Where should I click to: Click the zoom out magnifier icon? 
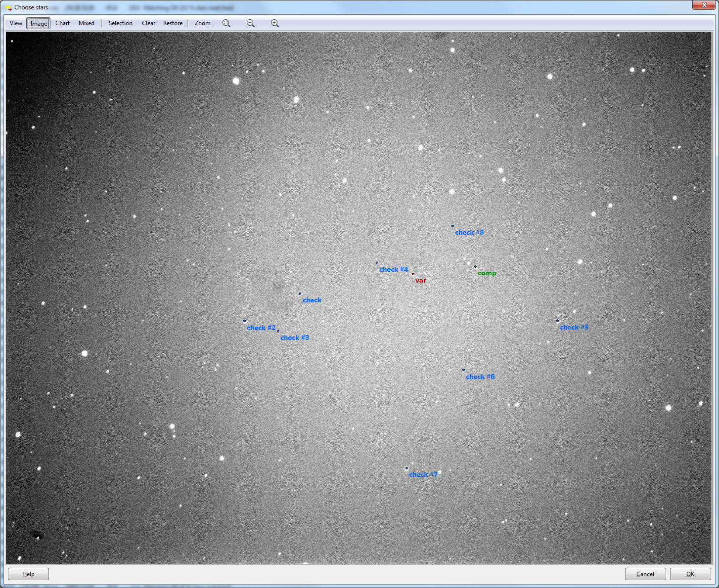pyautogui.click(x=251, y=23)
